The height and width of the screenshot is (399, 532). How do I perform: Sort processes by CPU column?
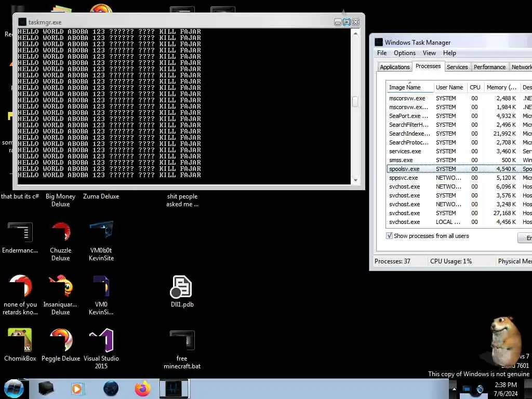tap(475, 87)
